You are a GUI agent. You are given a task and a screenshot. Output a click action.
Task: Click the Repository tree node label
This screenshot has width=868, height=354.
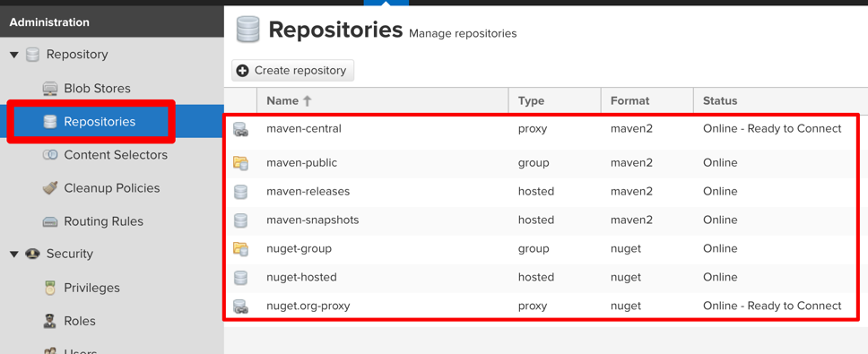click(77, 55)
